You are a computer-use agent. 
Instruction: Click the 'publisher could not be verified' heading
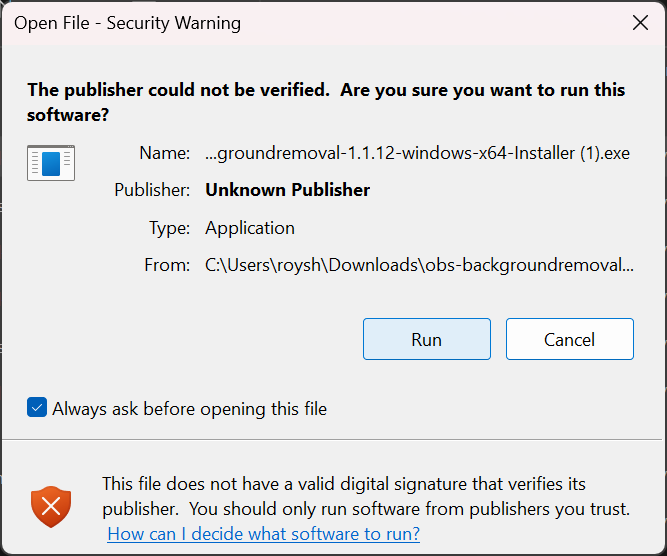326,102
